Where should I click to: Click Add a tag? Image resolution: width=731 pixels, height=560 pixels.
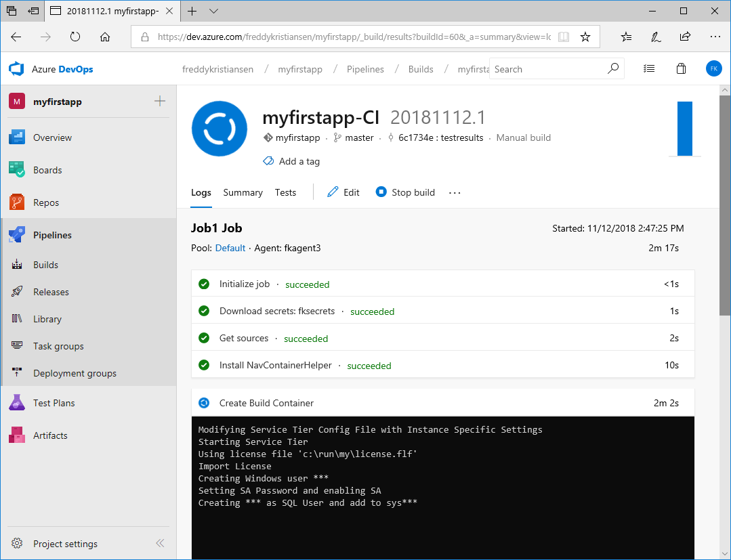tap(299, 161)
